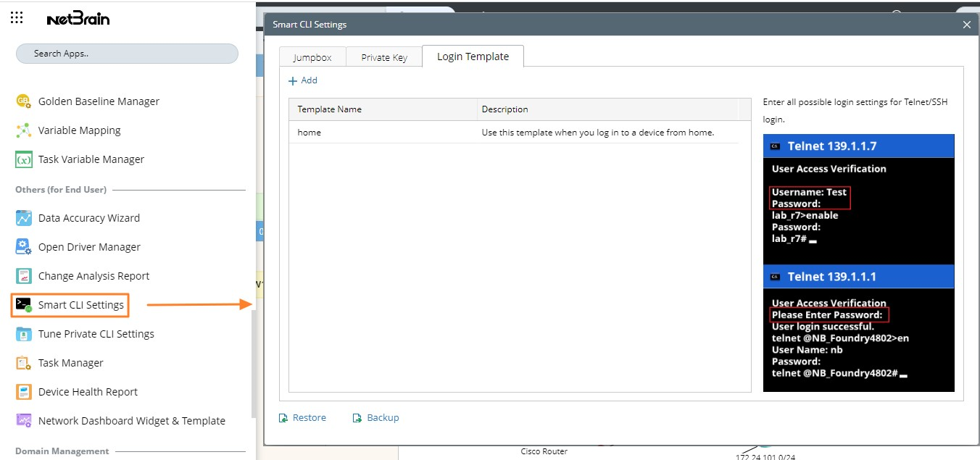The image size is (980, 460).
Task: Click the Data Accuracy Wizard icon
Action: tap(24, 218)
